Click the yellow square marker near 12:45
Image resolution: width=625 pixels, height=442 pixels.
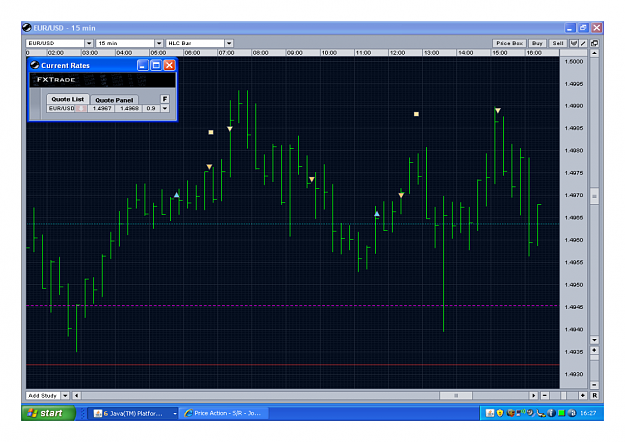click(x=416, y=114)
